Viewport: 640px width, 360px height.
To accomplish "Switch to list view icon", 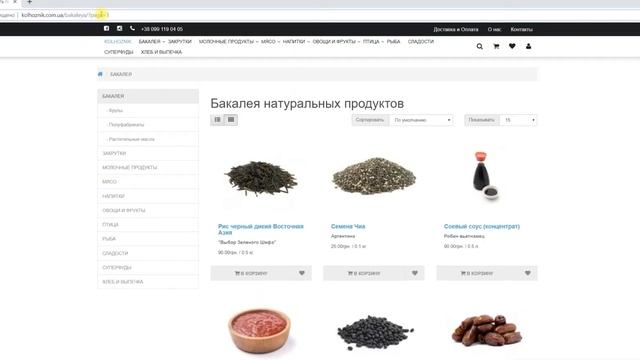I will [217, 120].
